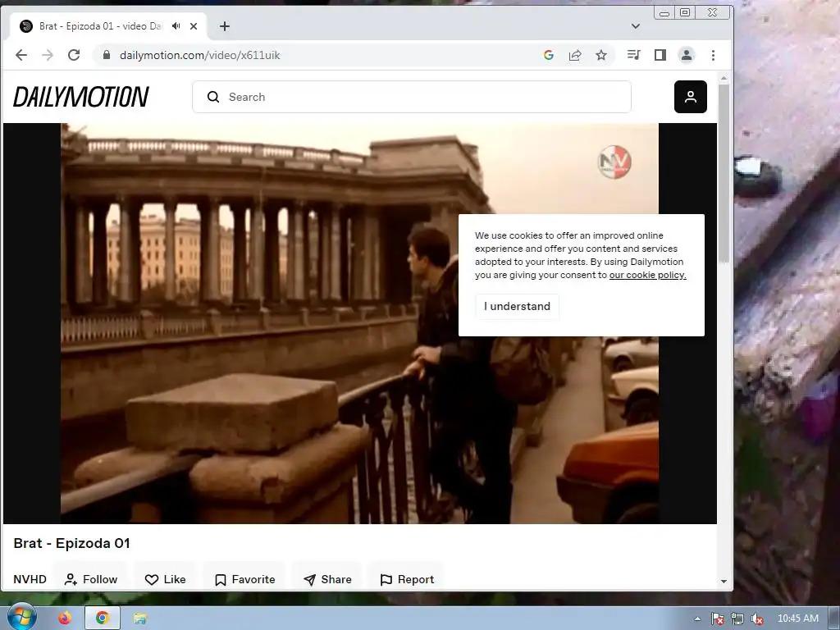
Task: Click the page scrollbar thumb
Action: pos(724,174)
